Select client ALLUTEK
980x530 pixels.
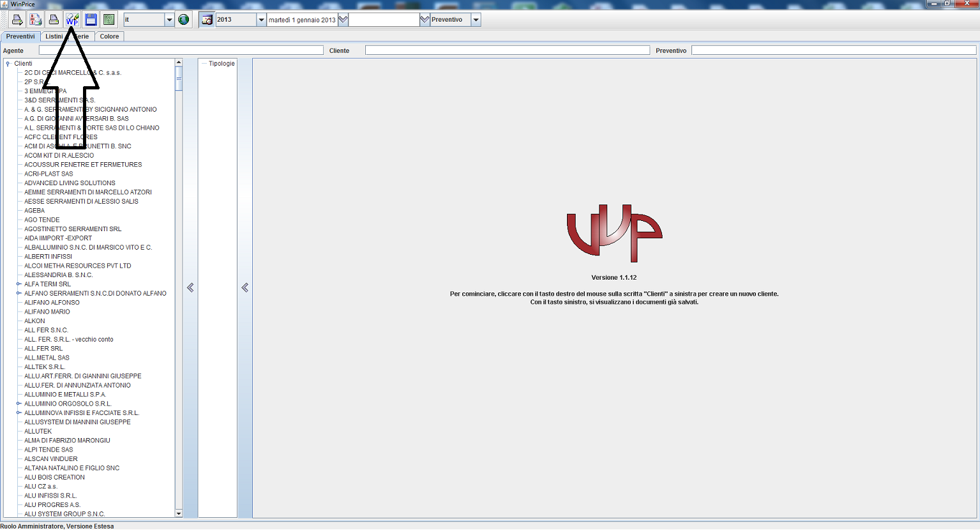(38, 431)
